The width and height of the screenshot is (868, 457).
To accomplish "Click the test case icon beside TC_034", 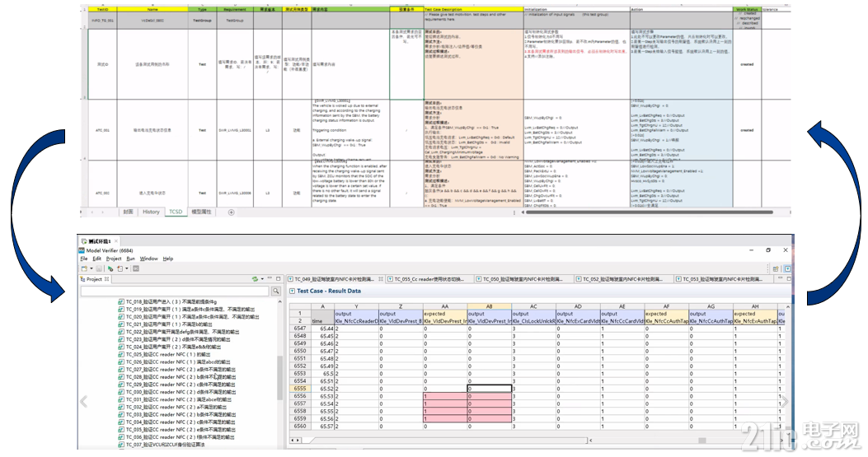I will click(x=121, y=422).
